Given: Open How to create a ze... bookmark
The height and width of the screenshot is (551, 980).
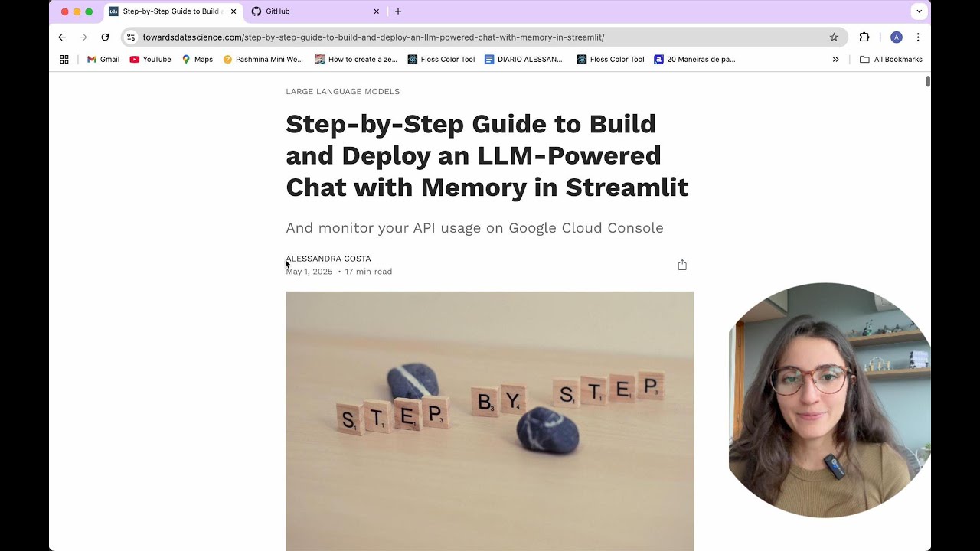Looking at the screenshot, I should click(x=356, y=59).
